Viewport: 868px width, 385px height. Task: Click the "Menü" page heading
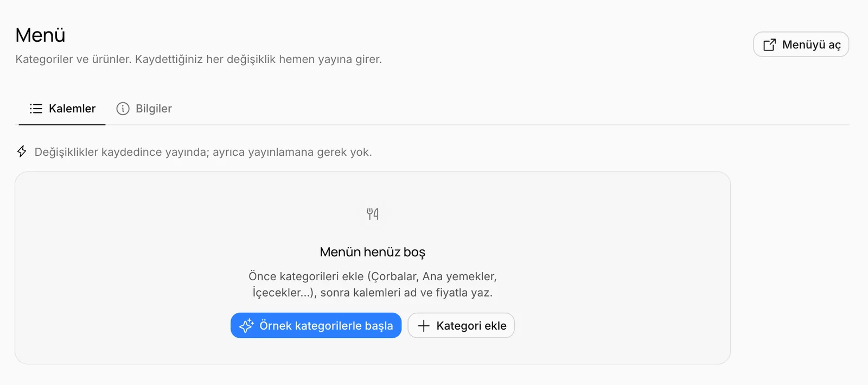pos(40,35)
